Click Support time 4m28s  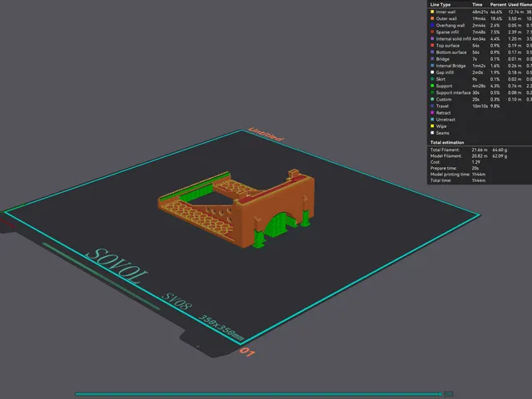coord(479,86)
